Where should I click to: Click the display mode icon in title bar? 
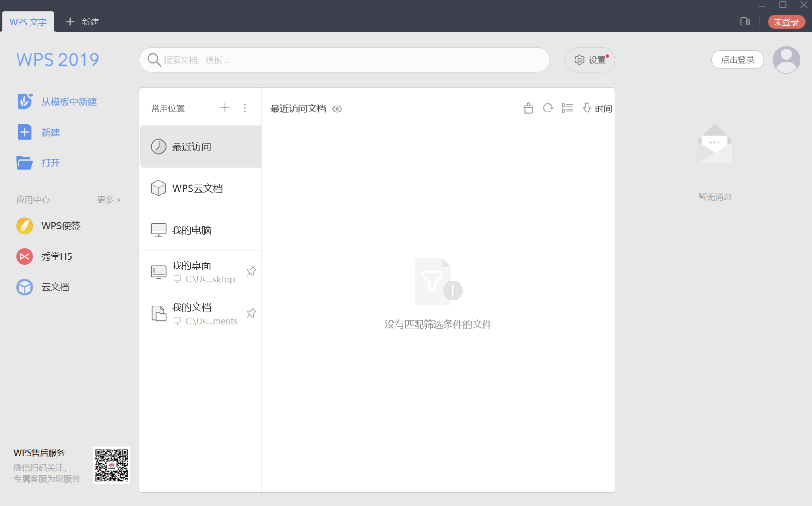point(745,21)
